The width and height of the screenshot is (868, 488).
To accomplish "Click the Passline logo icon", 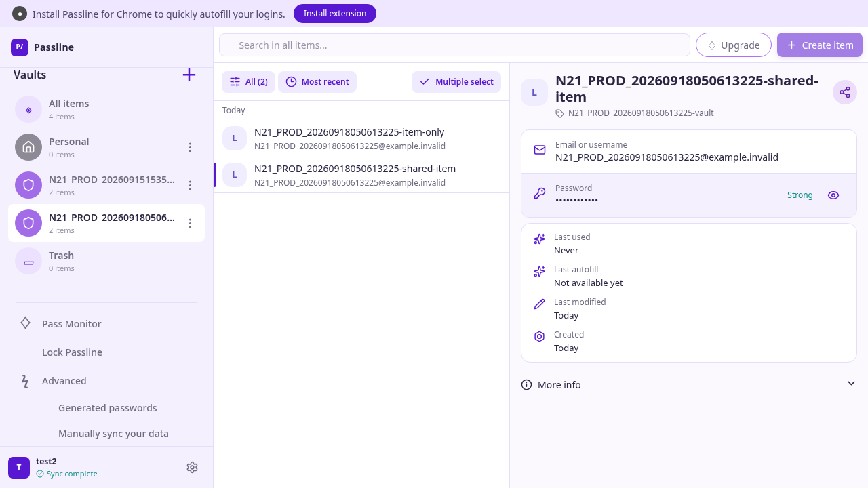I will pos(20,47).
